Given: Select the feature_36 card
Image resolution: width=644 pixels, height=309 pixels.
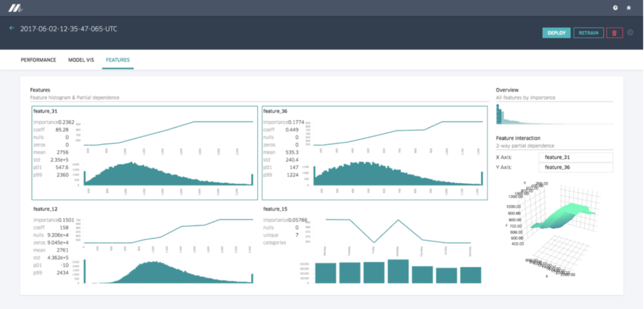Looking at the screenshot, I should pos(374,153).
